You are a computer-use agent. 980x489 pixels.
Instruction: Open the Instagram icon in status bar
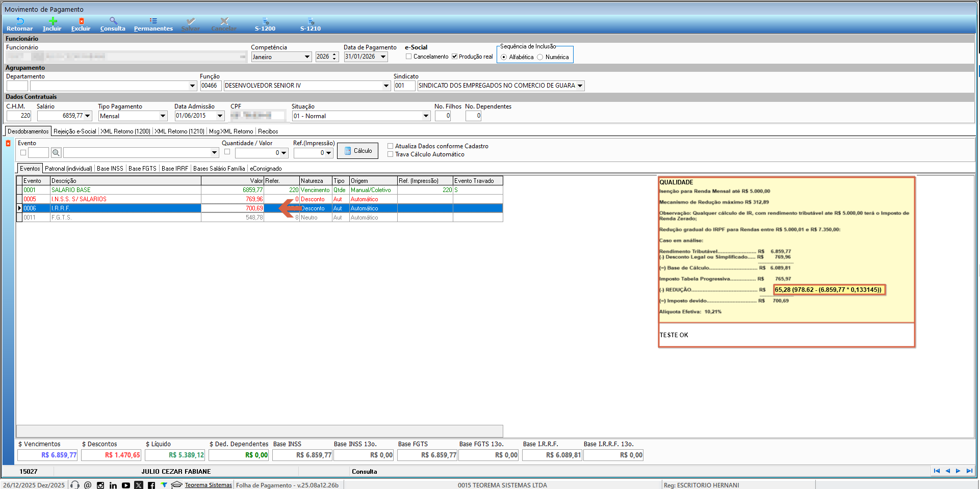[100, 485]
